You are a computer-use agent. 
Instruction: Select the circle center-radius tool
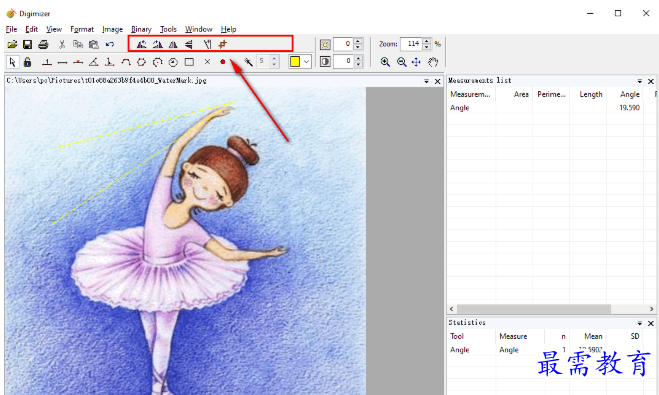pos(173,62)
